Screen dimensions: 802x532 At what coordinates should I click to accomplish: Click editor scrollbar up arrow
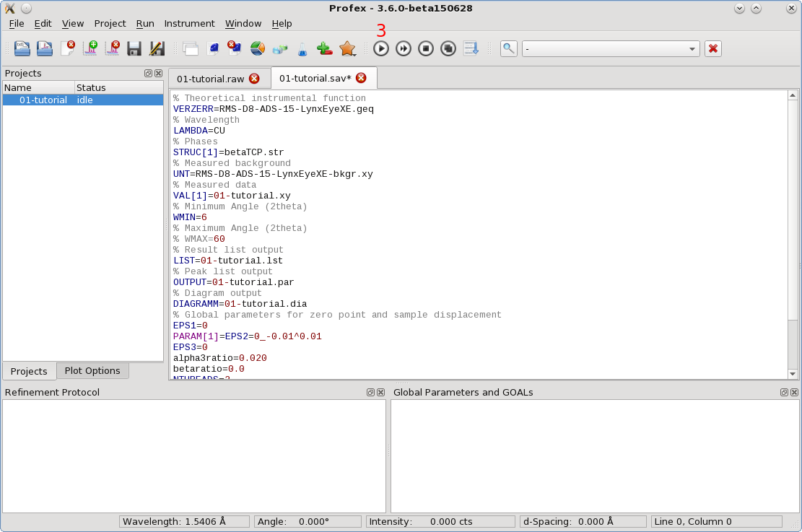(793, 95)
